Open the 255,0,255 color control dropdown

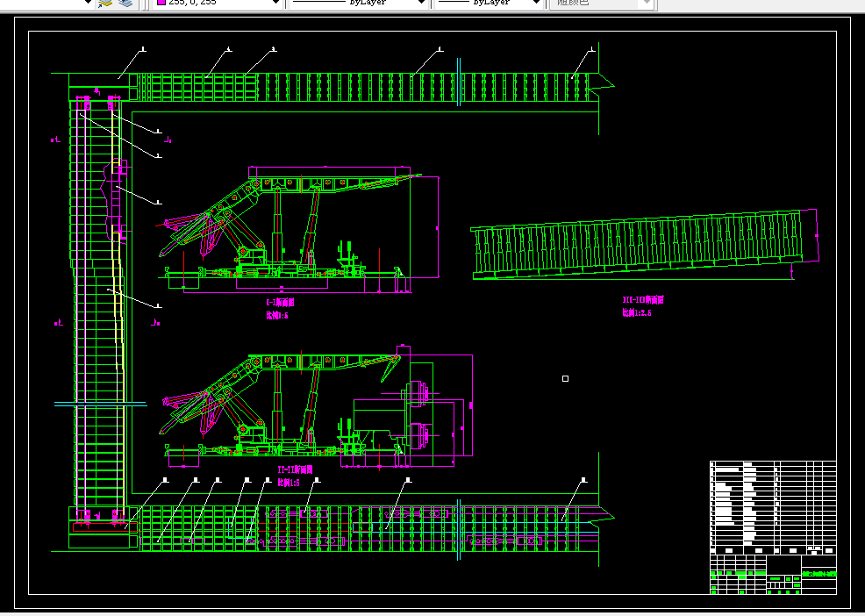tap(219, 4)
